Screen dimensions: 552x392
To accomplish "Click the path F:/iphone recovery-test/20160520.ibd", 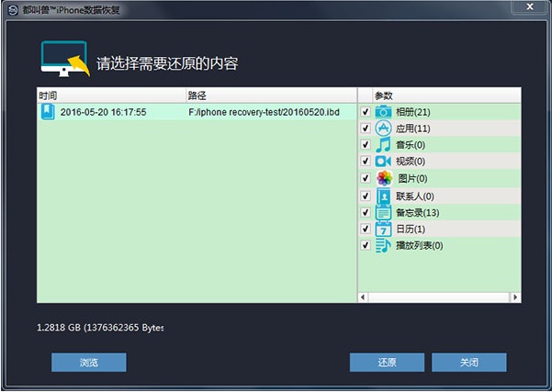I will coord(264,112).
